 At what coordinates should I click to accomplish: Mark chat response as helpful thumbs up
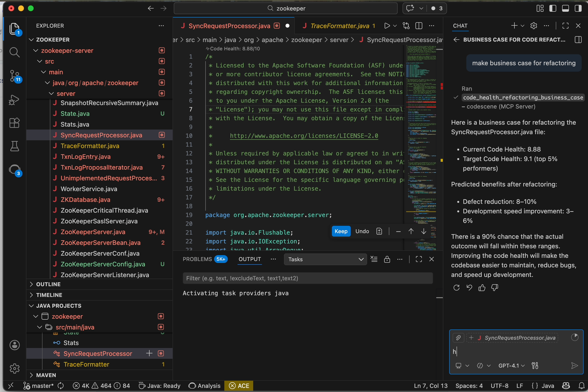[482, 288]
